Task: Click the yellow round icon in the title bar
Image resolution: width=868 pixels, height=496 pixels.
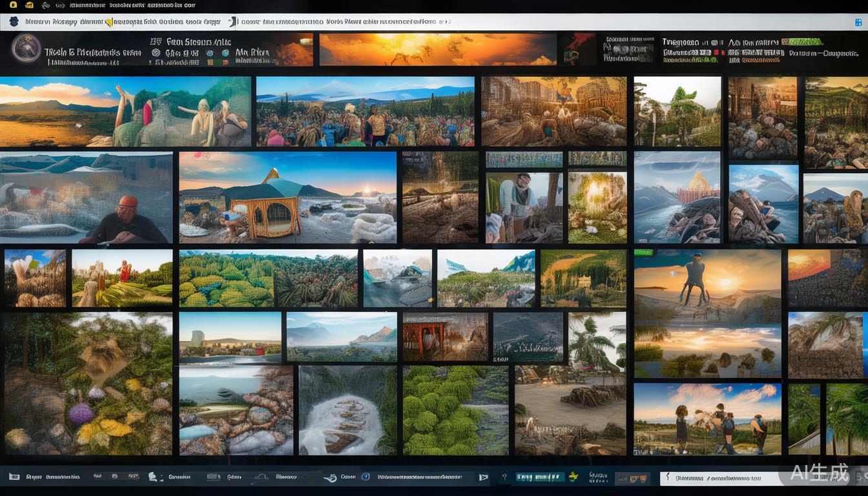Action: point(13,5)
